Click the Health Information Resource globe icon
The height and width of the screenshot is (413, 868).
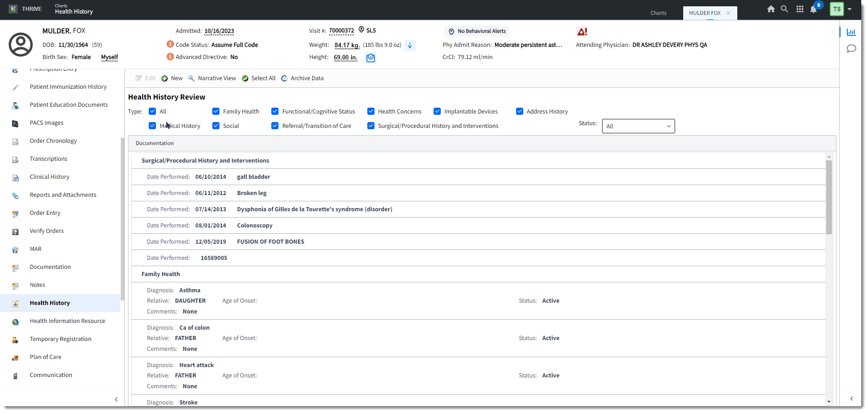15,322
